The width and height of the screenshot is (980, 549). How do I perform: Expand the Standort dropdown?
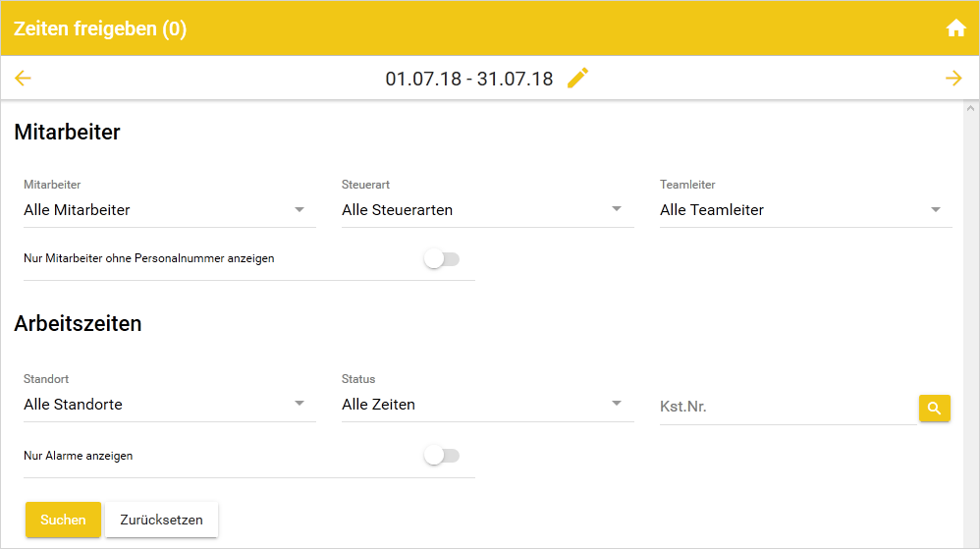(169, 405)
